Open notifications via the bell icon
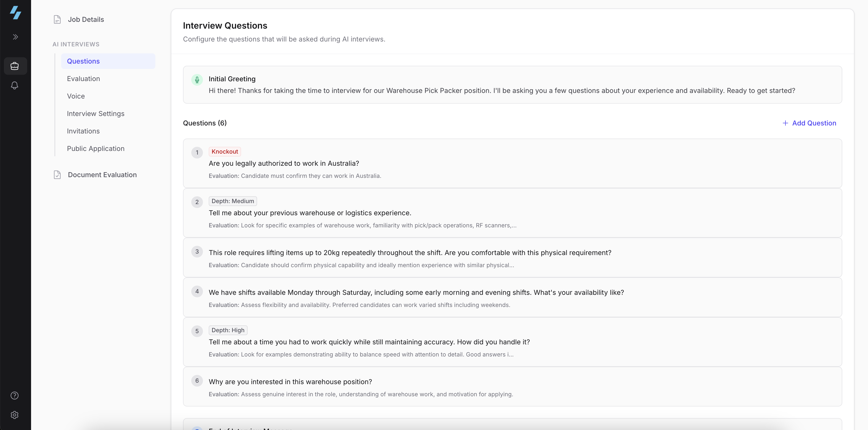 [15, 85]
